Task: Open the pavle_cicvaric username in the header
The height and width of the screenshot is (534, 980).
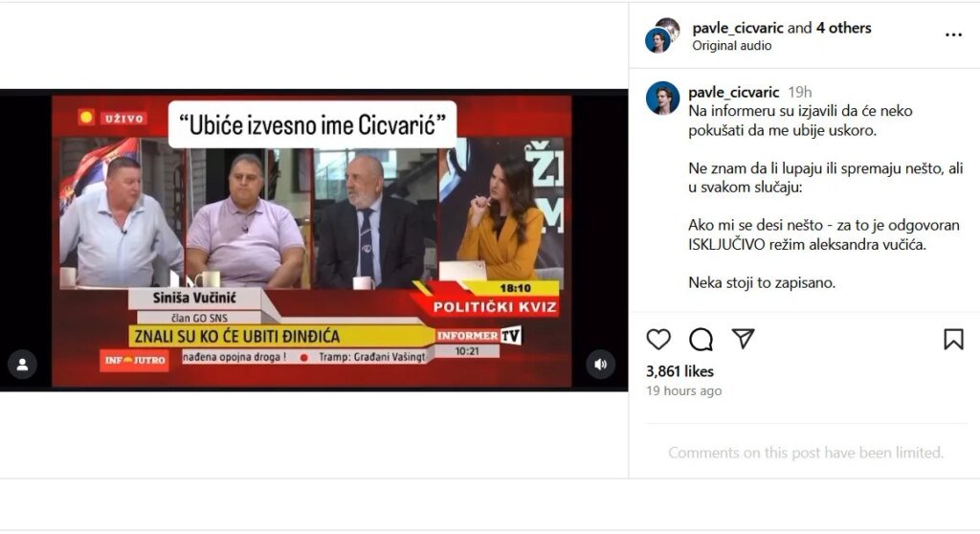Action: click(738, 28)
